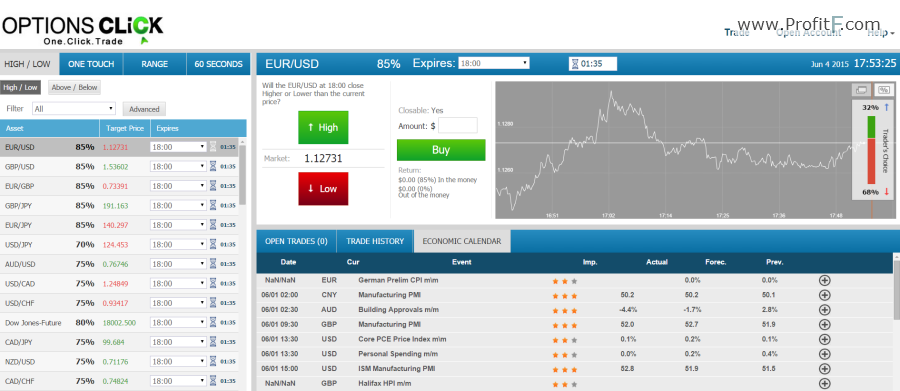The width and height of the screenshot is (900, 391).
Task: Click hourglass timer icon in EUR/USD header
Action: 575,64
